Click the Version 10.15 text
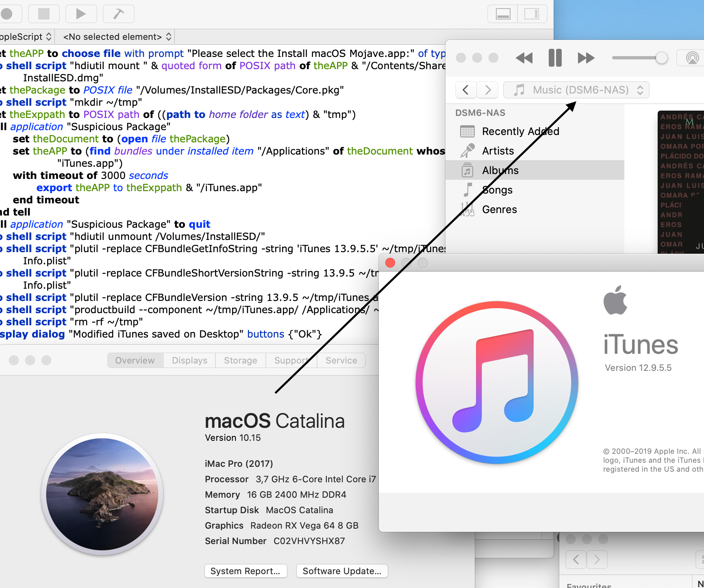704x588 pixels. [x=233, y=438]
